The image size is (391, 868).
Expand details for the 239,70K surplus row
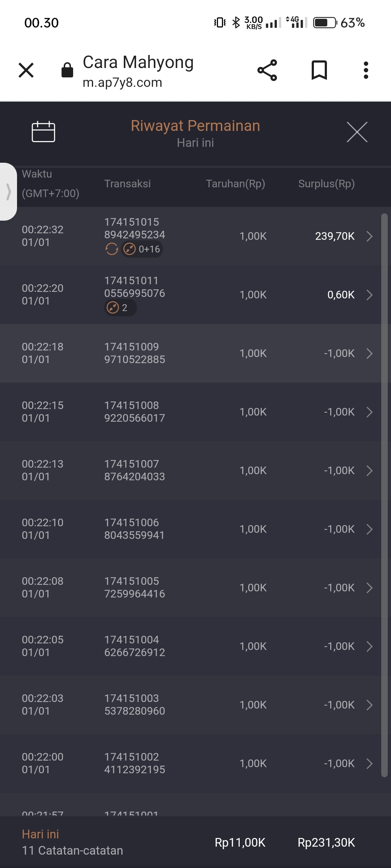tap(369, 236)
